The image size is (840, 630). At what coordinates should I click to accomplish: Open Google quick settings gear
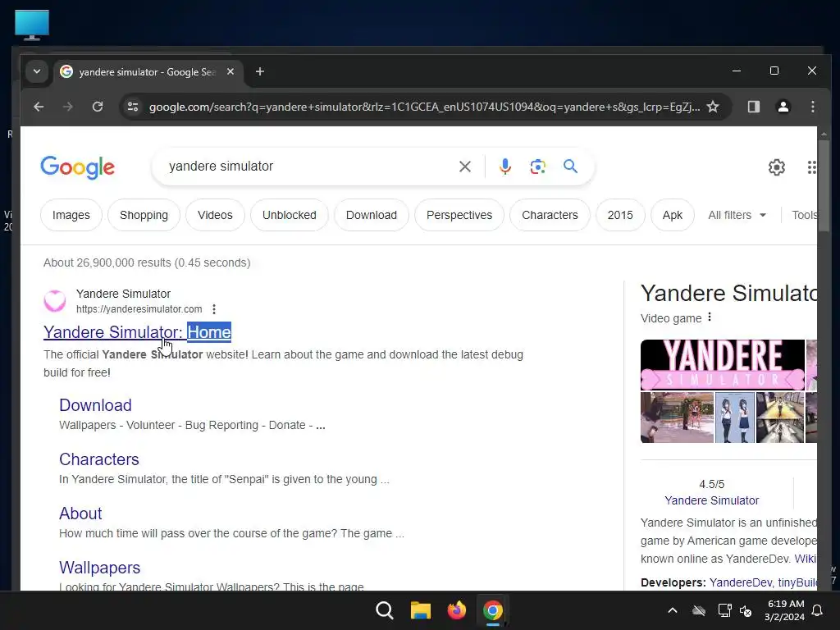(776, 167)
